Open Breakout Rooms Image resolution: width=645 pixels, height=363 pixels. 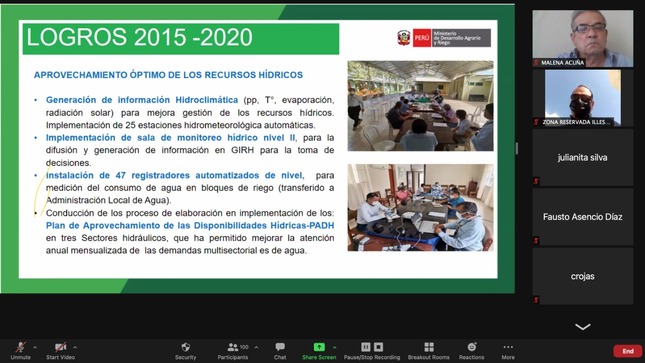429,351
